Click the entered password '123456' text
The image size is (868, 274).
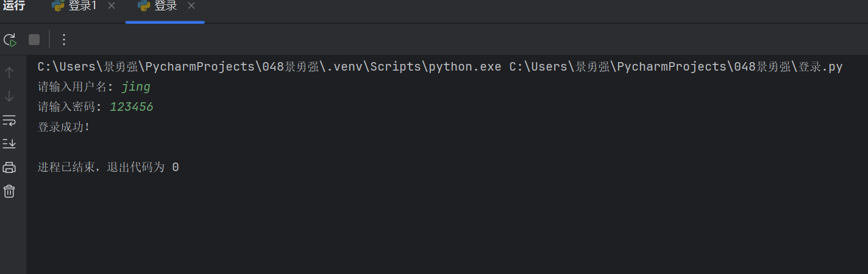click(x=132, y=107)
